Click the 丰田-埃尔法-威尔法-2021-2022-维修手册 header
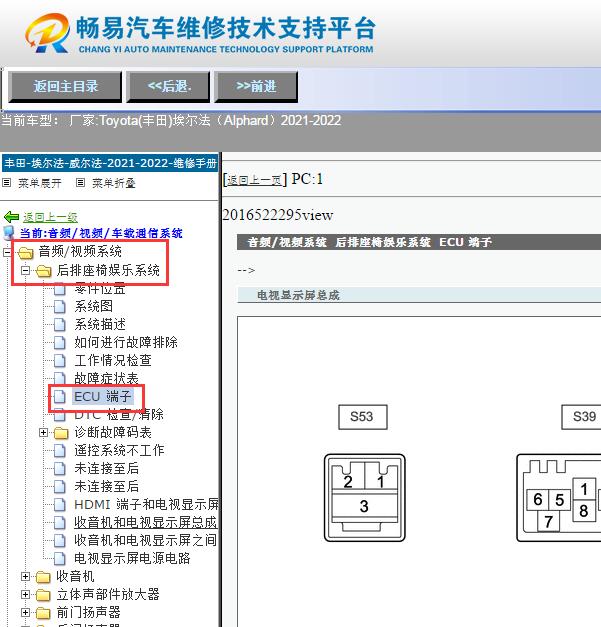601x627 pixels. (110, 163)
